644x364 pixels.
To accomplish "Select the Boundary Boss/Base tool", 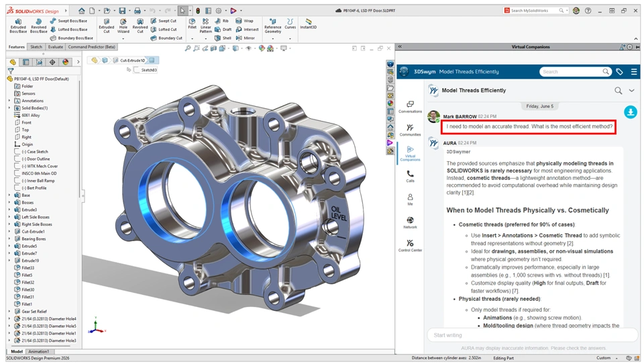I will click(x=71, y=38).
